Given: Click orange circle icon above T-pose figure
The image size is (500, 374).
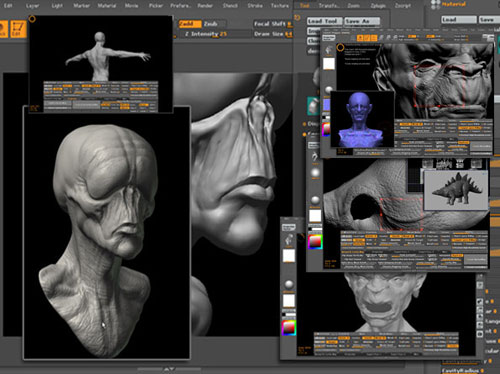Looking at the screenshot, I should (32, 19).
